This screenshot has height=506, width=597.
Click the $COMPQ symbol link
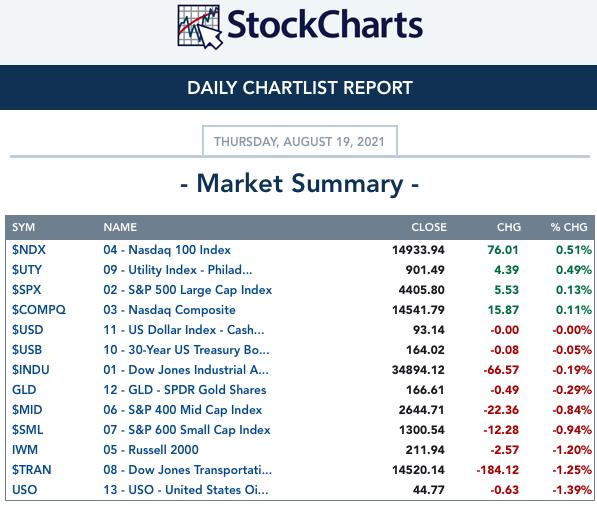click(39, 310)
